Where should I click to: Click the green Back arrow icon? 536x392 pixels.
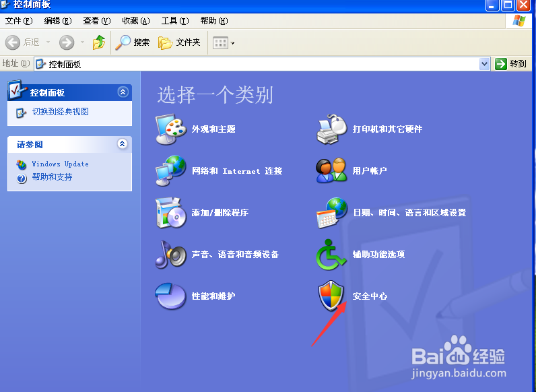[x=13, y=42]
